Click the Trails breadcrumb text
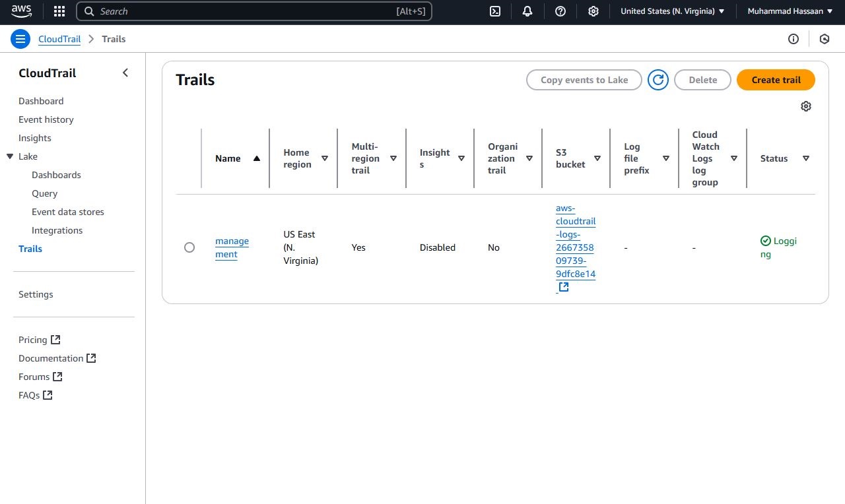 click(114, 39)
